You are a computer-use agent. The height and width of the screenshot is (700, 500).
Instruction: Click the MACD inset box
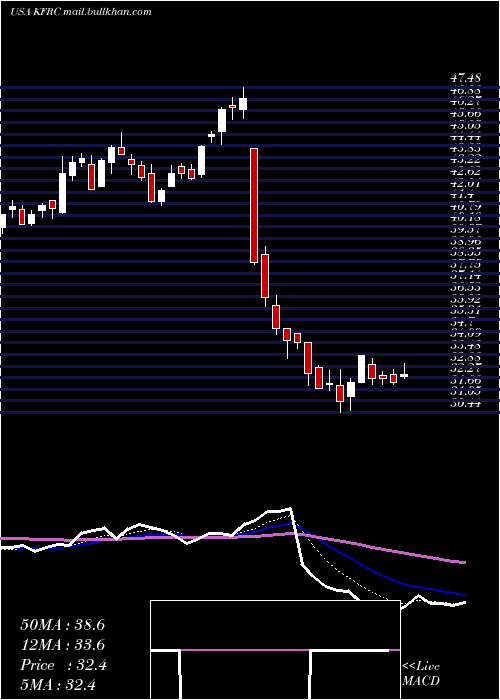(275, 650)
